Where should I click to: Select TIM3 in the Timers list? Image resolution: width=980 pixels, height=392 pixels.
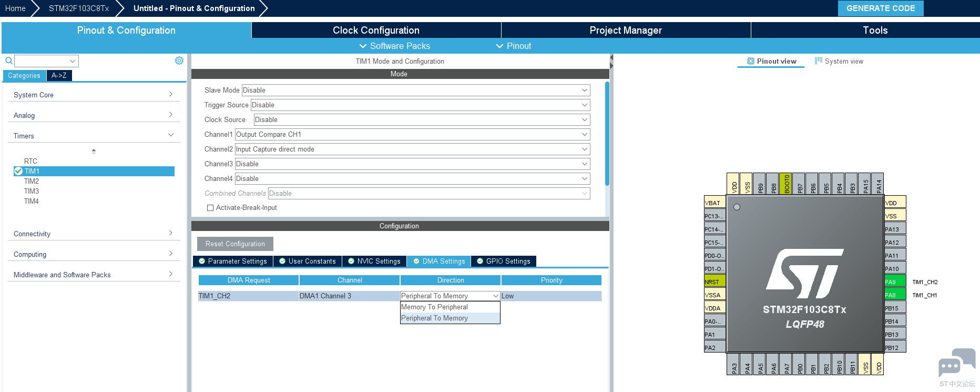click(x=32, y=191)
